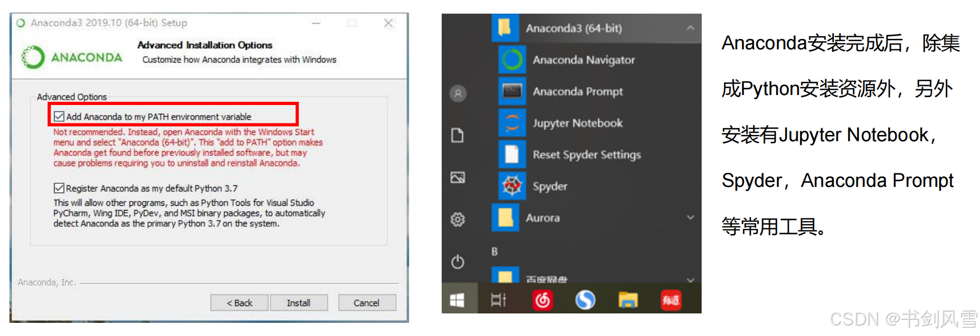This screenshot has height=336, width=980.
Task: Select the Anaconda Navigator label
Action: [x=584, y=60]
